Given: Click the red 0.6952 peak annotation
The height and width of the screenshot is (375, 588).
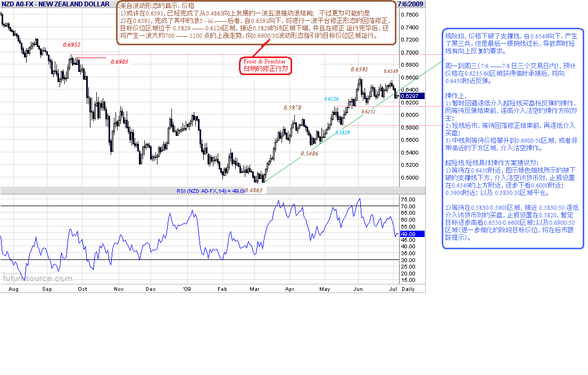Looking at the screenshot, I should pos(72,45).
